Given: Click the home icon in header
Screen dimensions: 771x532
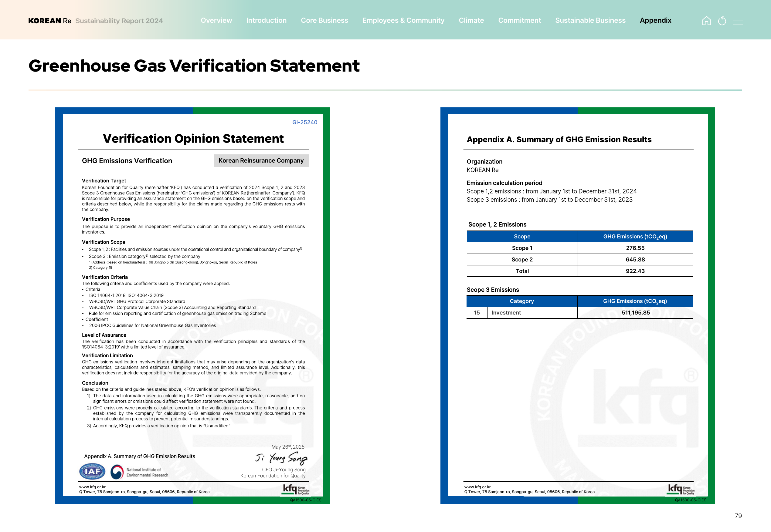Looking at the screenshot, I should point(706,21).
